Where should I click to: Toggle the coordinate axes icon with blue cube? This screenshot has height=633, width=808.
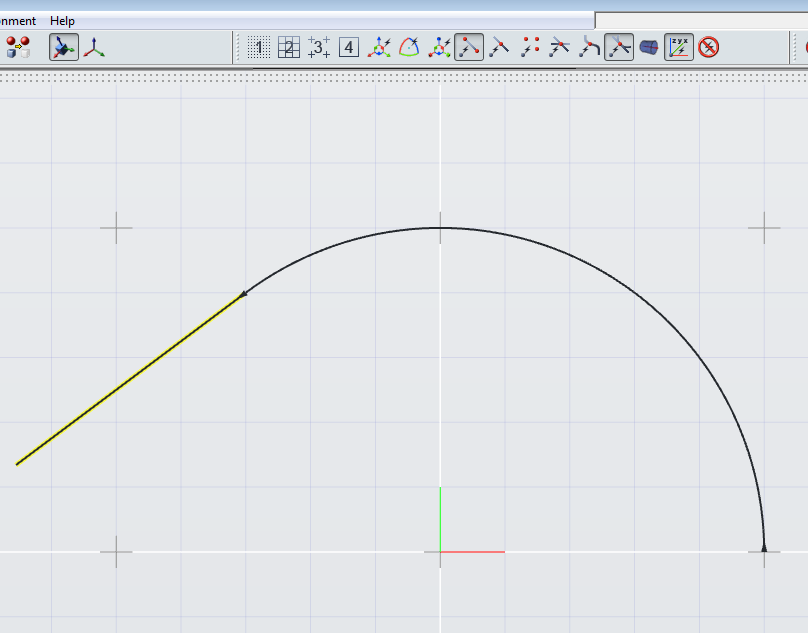[64, 47]
